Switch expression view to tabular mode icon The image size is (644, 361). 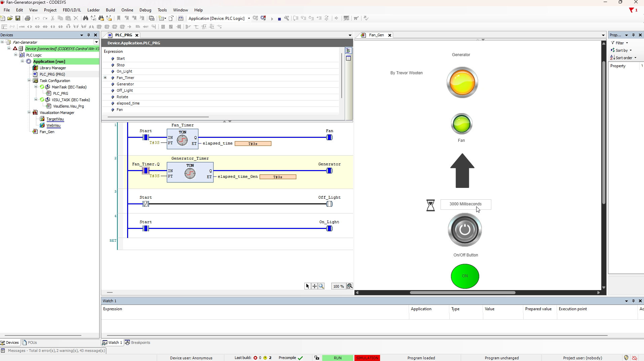coord(348,58)
